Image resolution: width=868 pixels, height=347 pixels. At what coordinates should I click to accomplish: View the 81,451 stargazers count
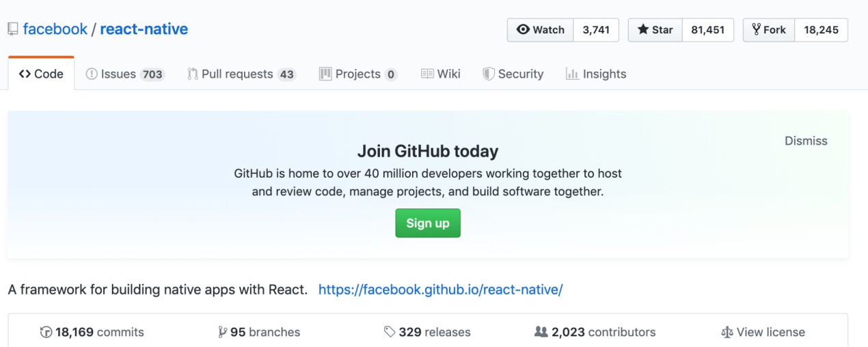pos(708,30)
